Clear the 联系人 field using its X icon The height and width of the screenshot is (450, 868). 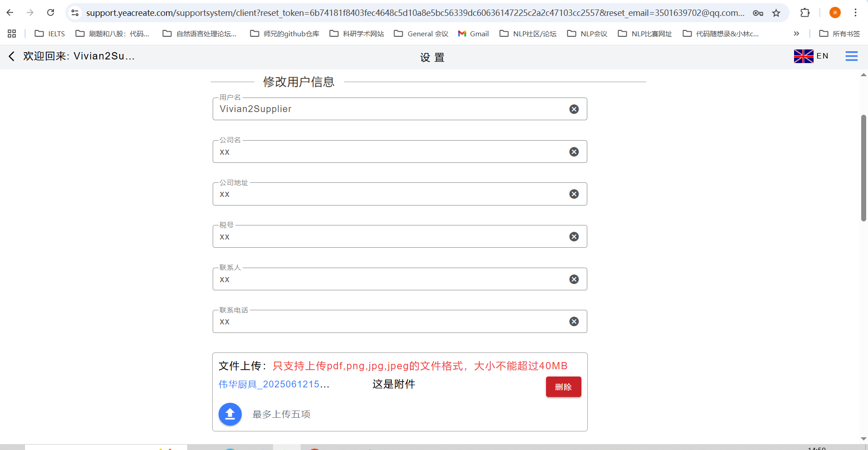tap(574, 279)
